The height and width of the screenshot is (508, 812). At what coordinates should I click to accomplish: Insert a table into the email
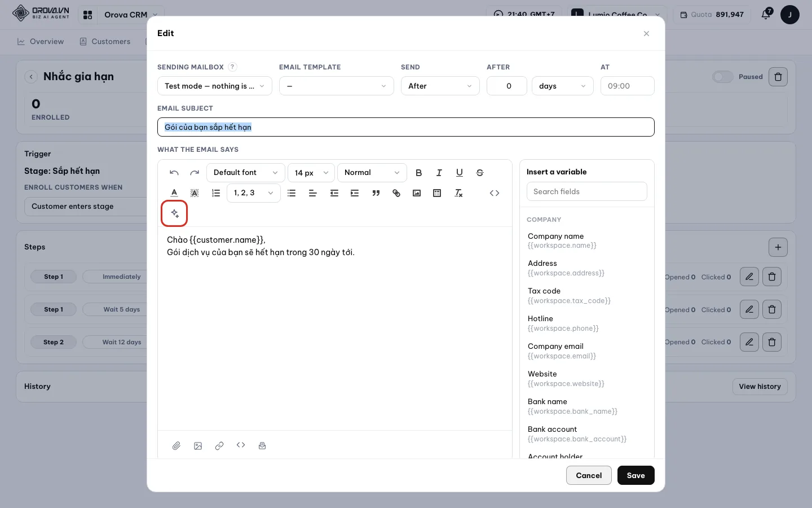(437, 193)
